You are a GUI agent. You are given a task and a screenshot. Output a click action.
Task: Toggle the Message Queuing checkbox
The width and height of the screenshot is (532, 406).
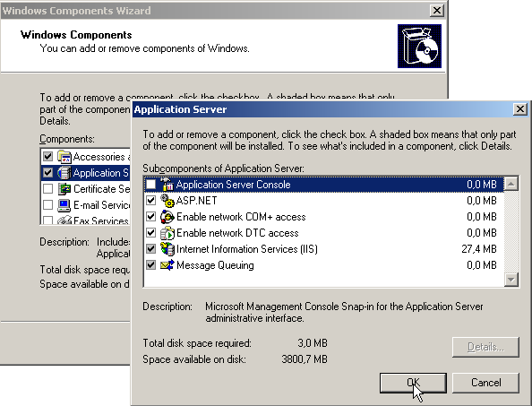(x=150, y=264)
